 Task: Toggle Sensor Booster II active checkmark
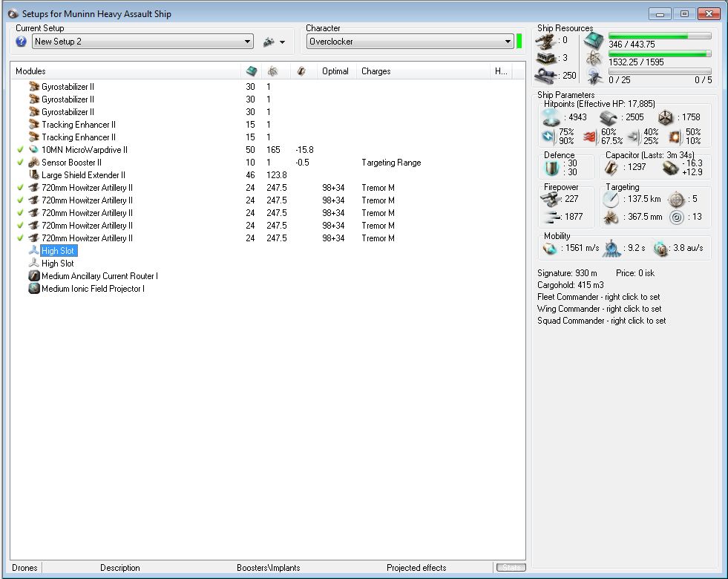point(20,162)
